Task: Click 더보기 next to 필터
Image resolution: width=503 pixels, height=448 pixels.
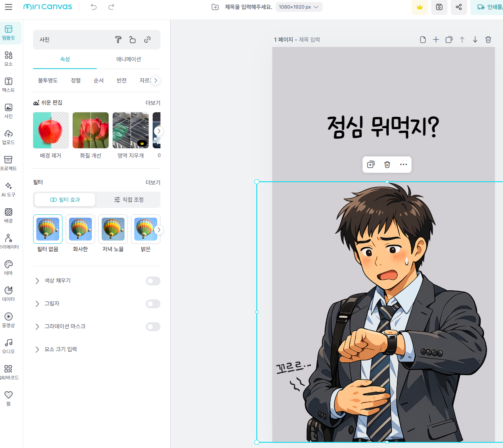Action: [x=153, y=183]
